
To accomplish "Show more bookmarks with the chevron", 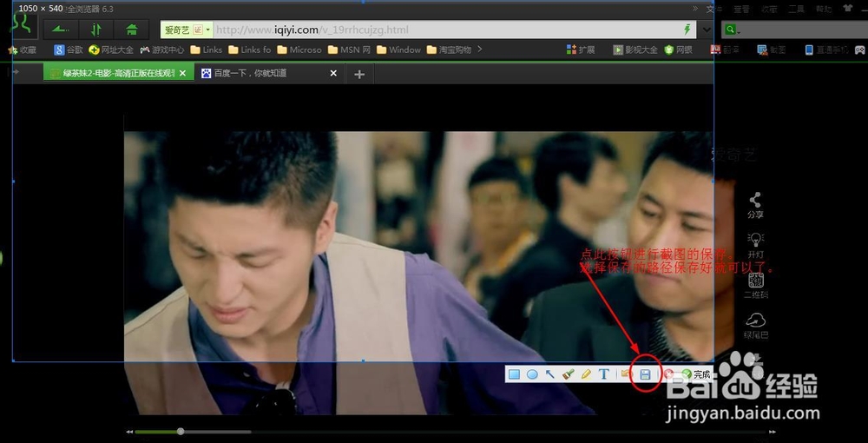I will point(479,50).
